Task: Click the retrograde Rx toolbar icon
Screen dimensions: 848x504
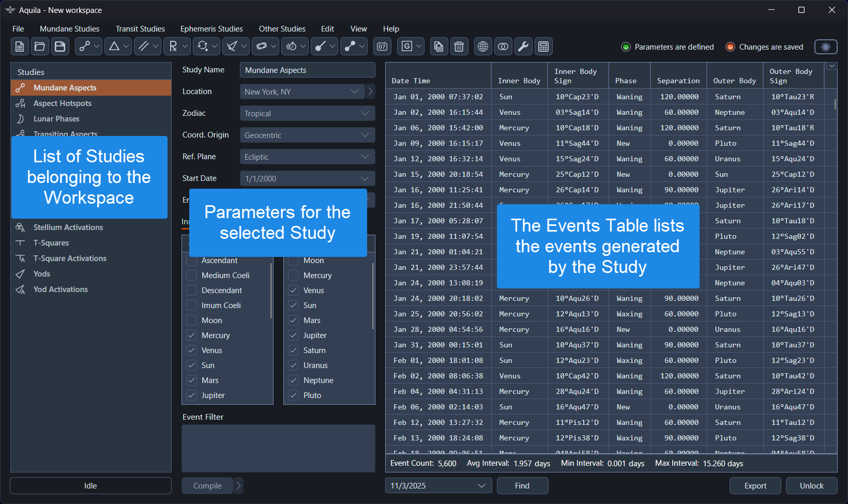Action: click(x=173, y=47)
